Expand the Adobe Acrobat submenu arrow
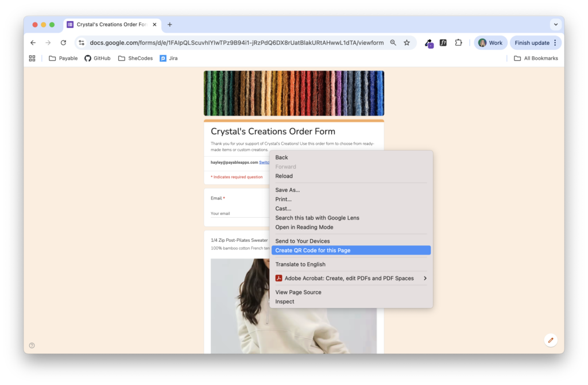This screenshot has width=588, height=385. (425, 278)
